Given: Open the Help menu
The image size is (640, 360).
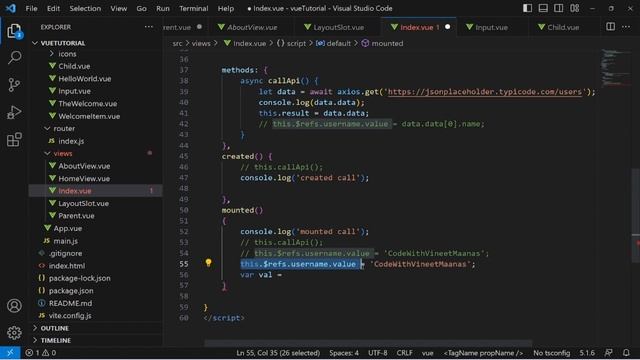Looking at the screenshot, I should [x=225, y=8].
